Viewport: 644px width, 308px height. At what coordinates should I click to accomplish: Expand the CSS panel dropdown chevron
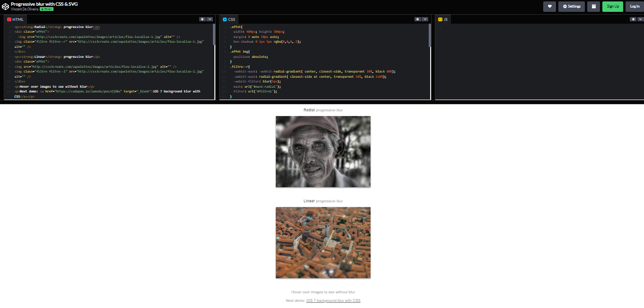pos(425,18)
